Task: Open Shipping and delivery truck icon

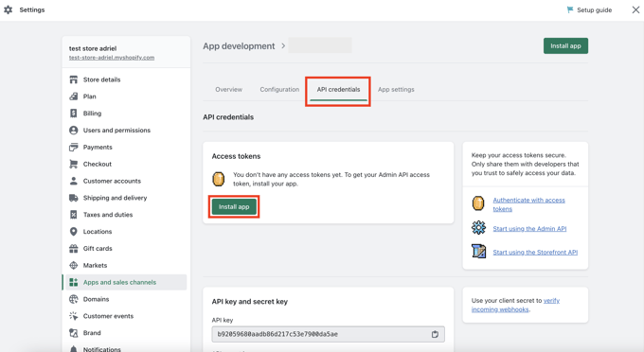Action: tap(74, 198)
